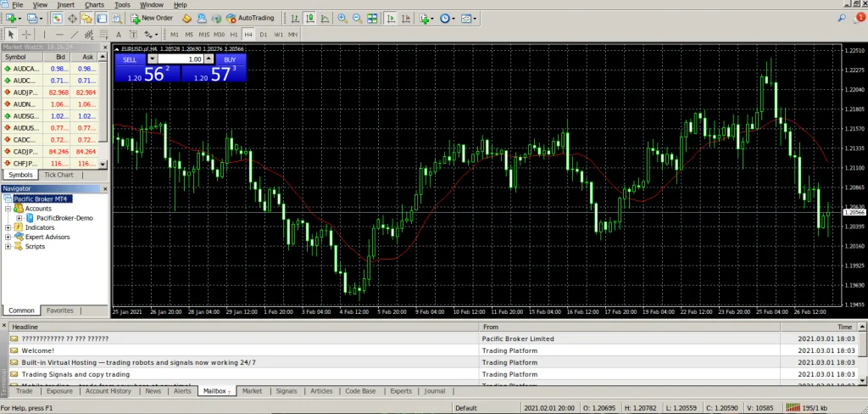Select the Crosshair tool
This screenshot has height=414, width=868.
26,35
